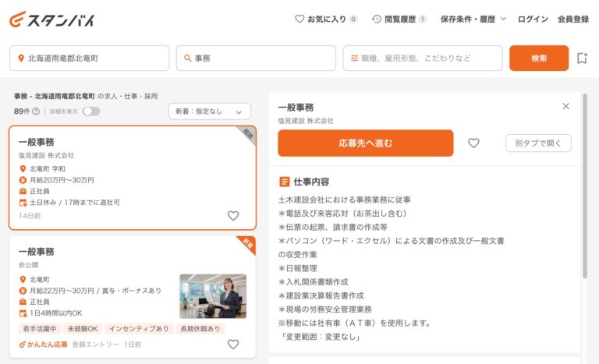Image resolution: width=599 pixels, height=364 pixels.
Task: Click heart icon next to 応募先へ進む
Action: click(473, 143)
